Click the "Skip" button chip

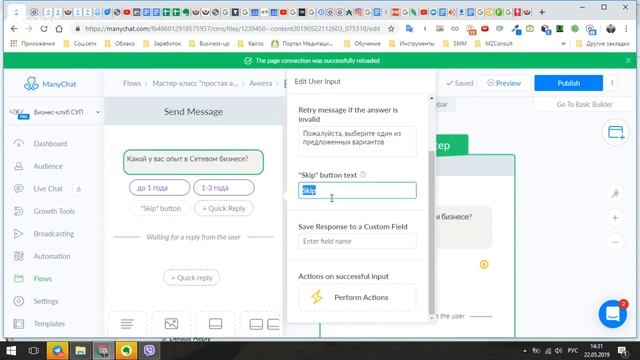click(x=160, y=208)
